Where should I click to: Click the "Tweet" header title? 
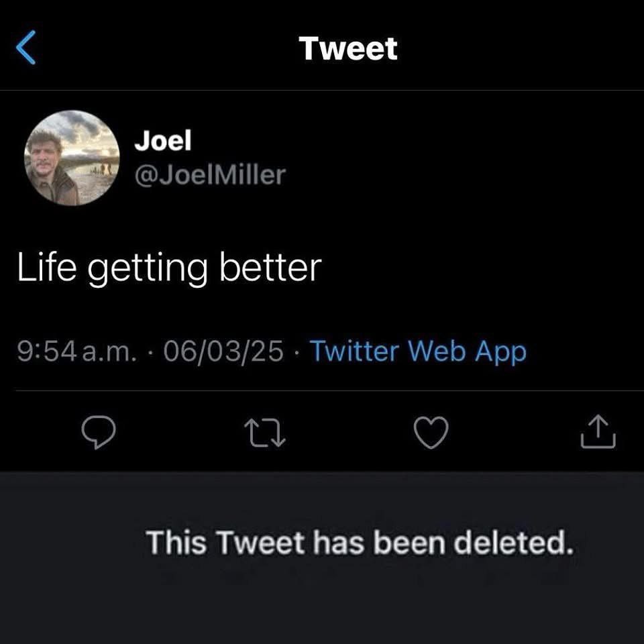tap(348, 48)
